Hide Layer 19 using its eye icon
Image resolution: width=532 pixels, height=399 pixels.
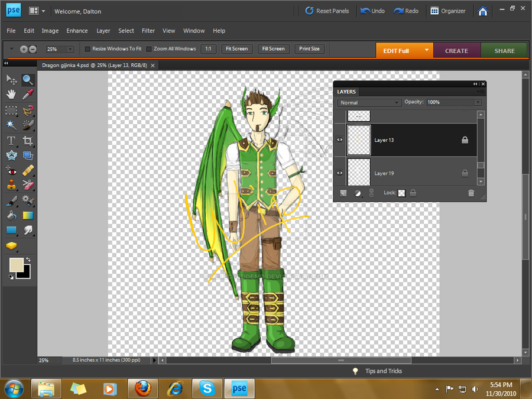[x=339, y=173]
